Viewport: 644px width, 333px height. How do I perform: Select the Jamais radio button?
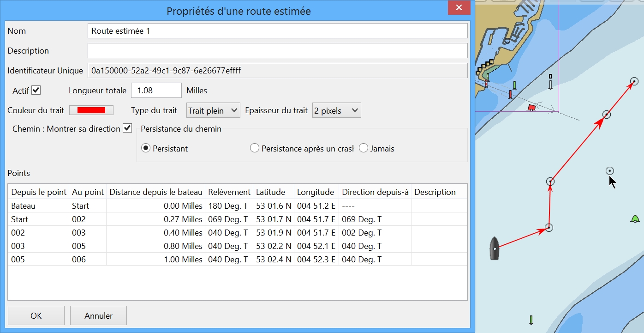point(364,148)
